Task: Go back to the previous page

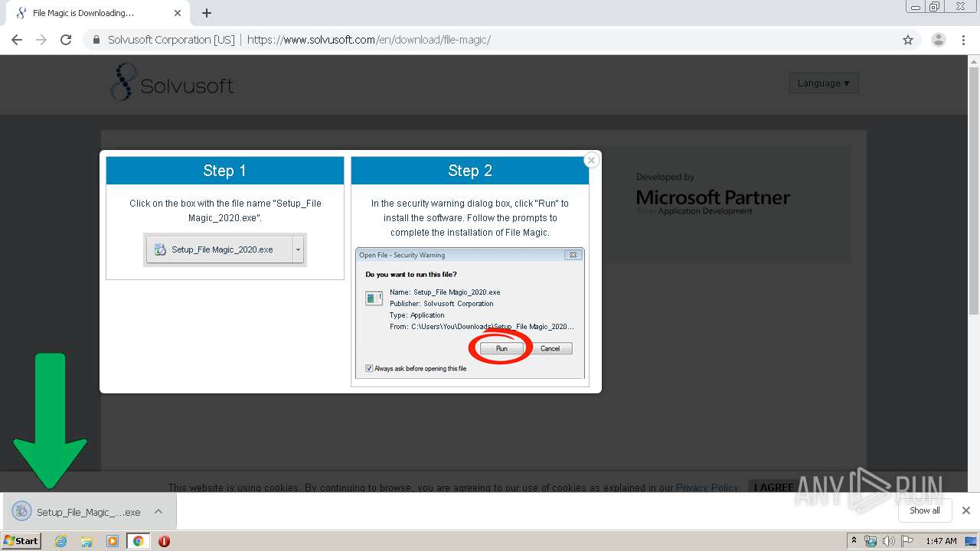Action: coord(17,40)
